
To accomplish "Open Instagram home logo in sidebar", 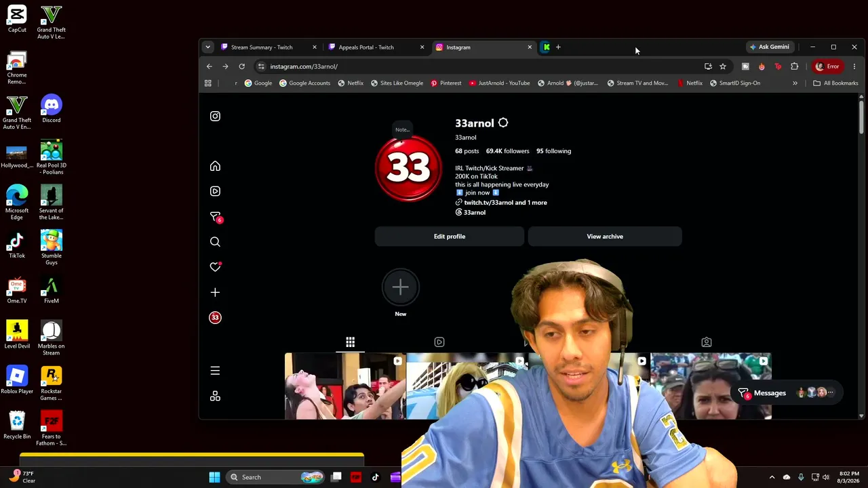I will (x=215, y=116).
